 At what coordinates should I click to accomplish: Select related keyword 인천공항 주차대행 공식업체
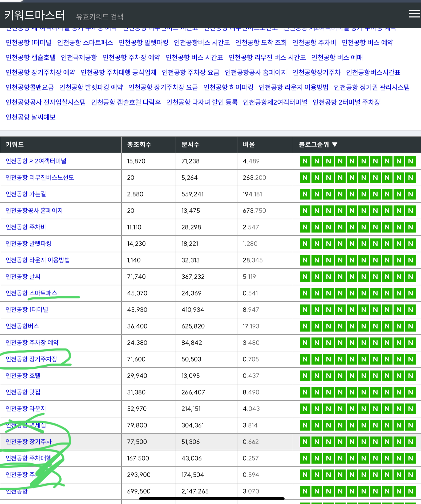point(119,72)
